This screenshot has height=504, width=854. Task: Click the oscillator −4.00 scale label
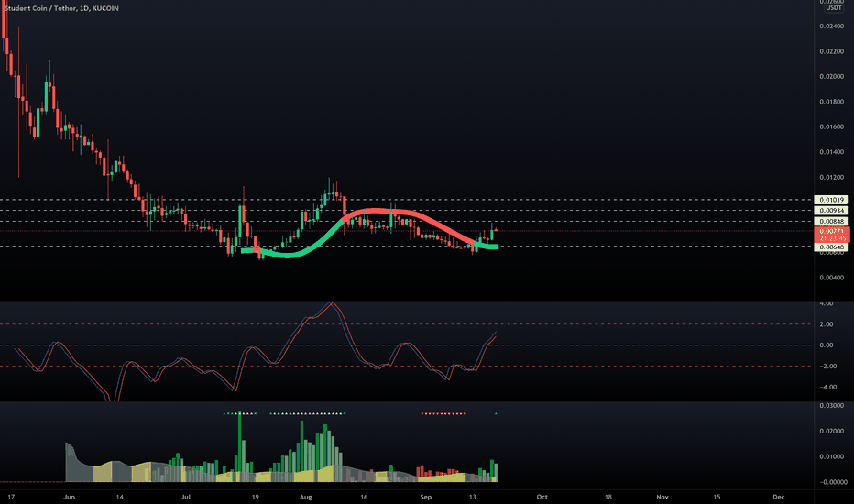(826, 387)
